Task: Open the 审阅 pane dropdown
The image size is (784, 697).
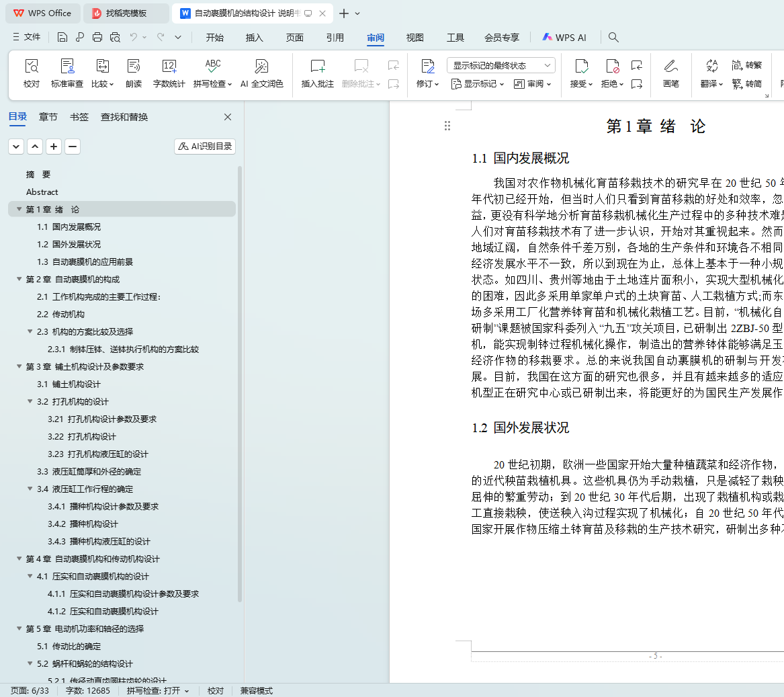Action: click(x=533, y=84)
